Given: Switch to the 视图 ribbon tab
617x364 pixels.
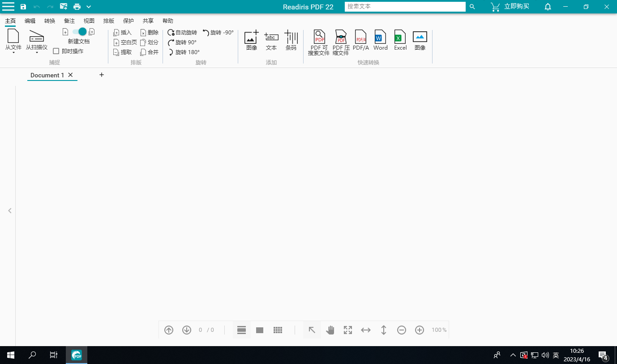Looking at the screenshot, I should [x=89, y=21].
